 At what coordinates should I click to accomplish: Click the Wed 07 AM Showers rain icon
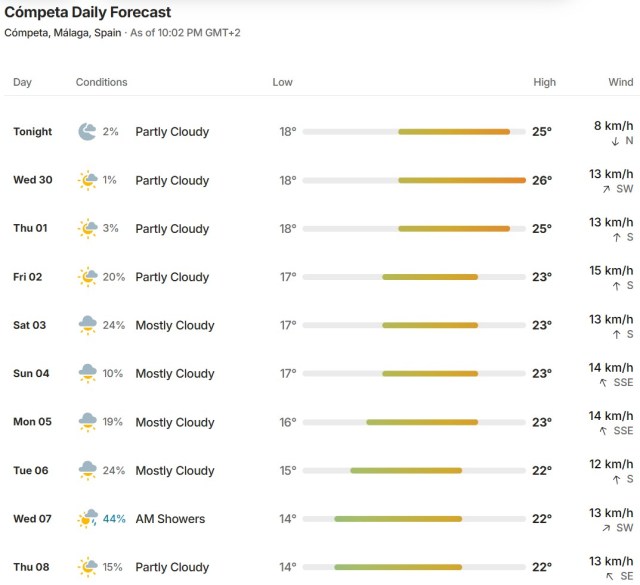click(87, 518)
